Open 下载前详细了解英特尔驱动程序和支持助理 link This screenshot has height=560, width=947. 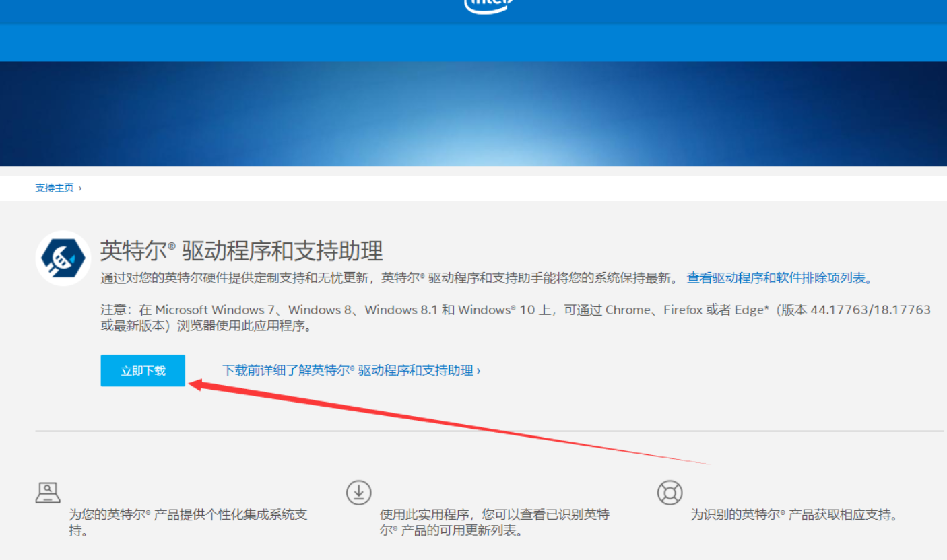point(351,371)
